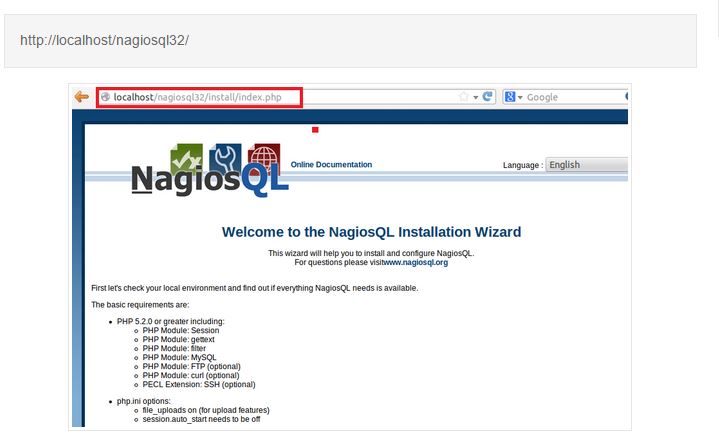Image resolution: width=719 pixels, height=438 pixels.
Task: Expand the search engine selector arrow
Action: pyautogui.click(x=520, y=98)
